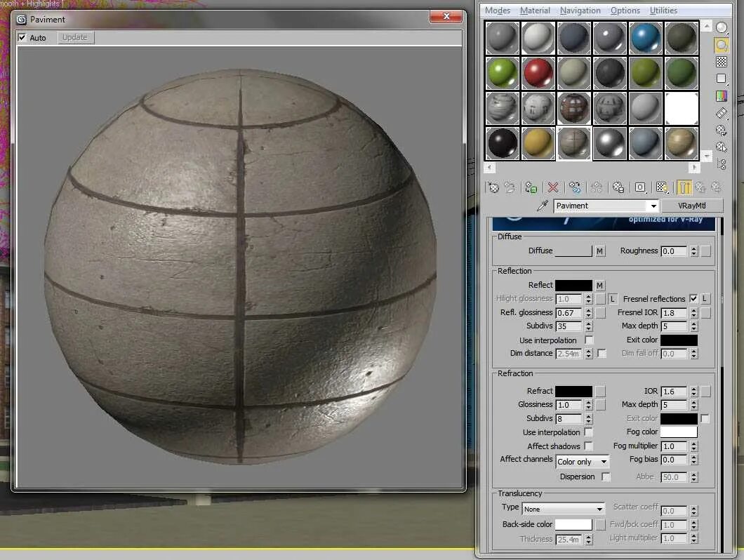Toggle checkered Background icon in side toolbar
Viewport: 744px width, 560px height.
point(722,62)
